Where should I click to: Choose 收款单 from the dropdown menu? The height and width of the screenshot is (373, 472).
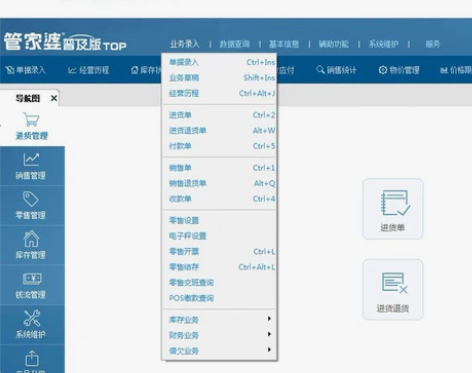pos(219,199)
